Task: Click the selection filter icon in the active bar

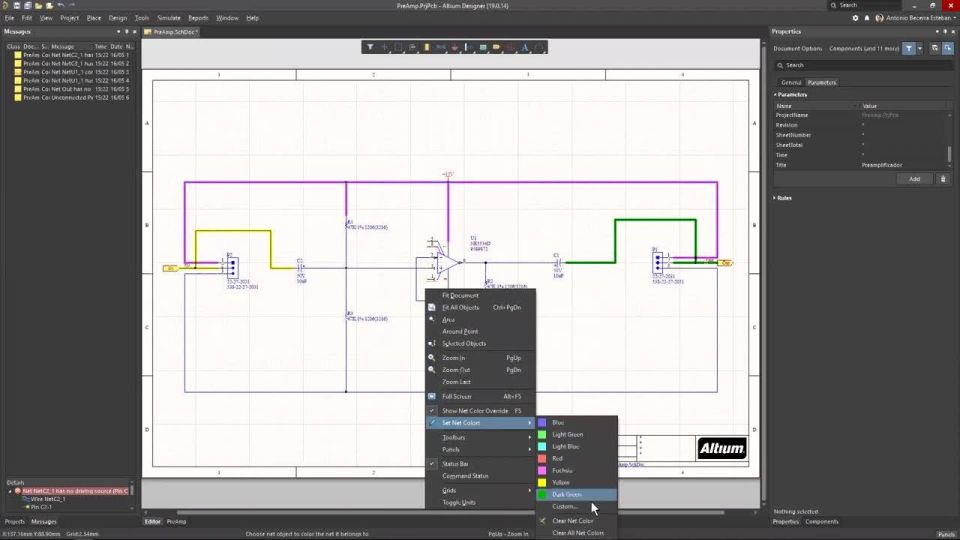Action: [x=370, y=47]
